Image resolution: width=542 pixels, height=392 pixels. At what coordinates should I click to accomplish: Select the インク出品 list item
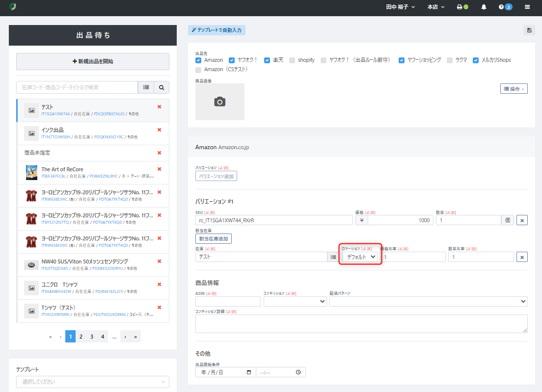(x=93, y=133)
